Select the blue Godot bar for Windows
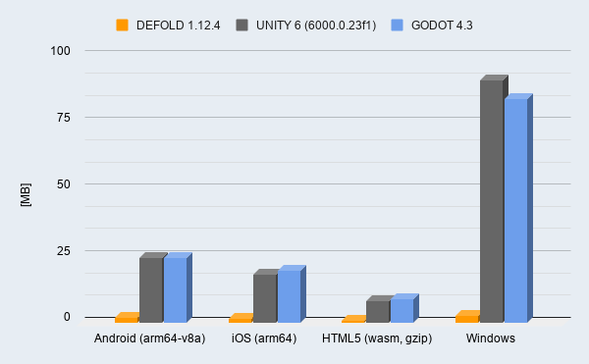This screenshot has height=364, width=589. pyautogui.click(x=516, y=208)
